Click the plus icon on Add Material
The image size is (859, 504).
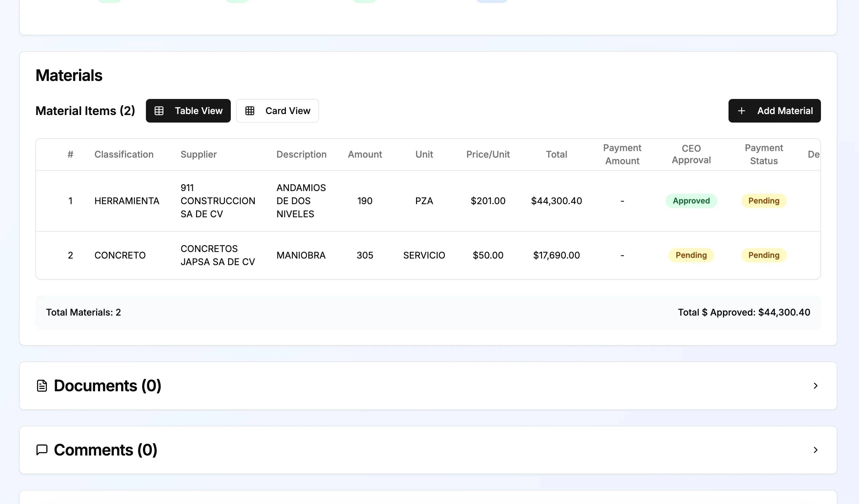(741, 111)
